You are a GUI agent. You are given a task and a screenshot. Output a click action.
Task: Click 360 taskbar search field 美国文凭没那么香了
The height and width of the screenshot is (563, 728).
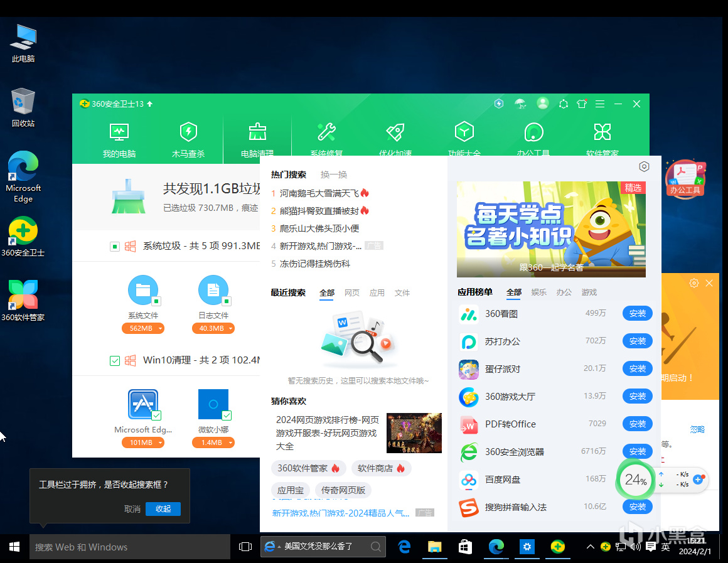(323, 547)
